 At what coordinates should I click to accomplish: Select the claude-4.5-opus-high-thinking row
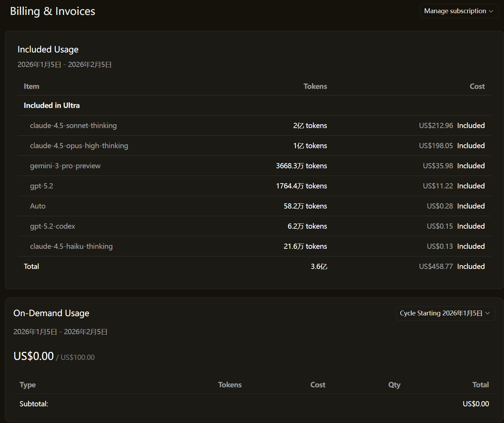click(79, 146)
